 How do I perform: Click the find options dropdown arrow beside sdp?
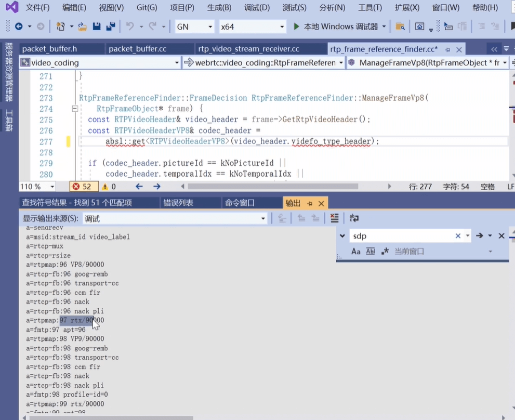click(467, 235)
